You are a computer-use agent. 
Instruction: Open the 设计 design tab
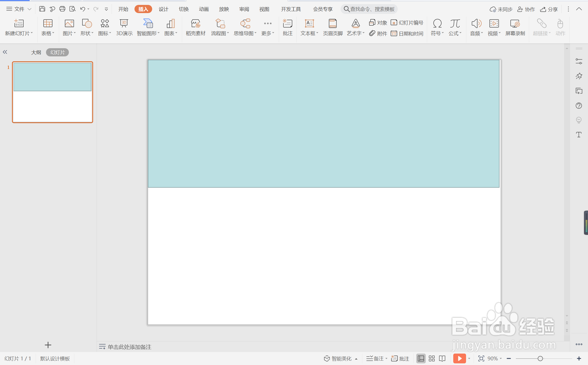pyautogui.click(x=163, y=9)
